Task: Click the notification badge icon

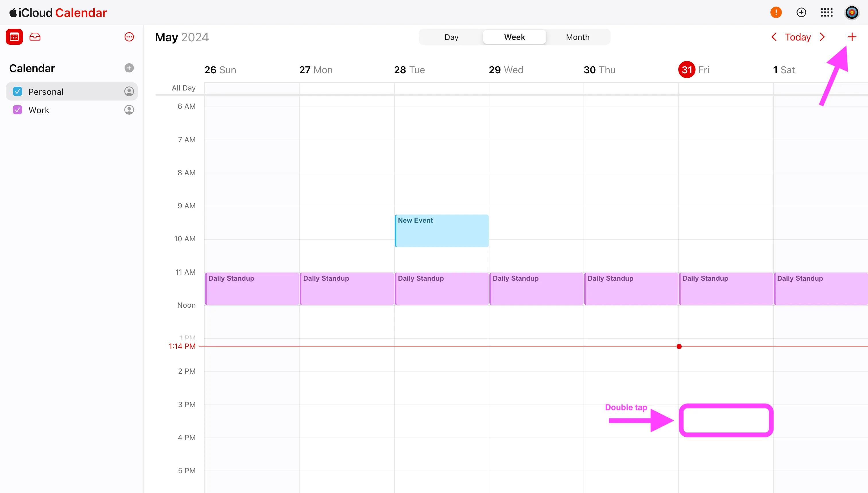Action: point(776,13)
